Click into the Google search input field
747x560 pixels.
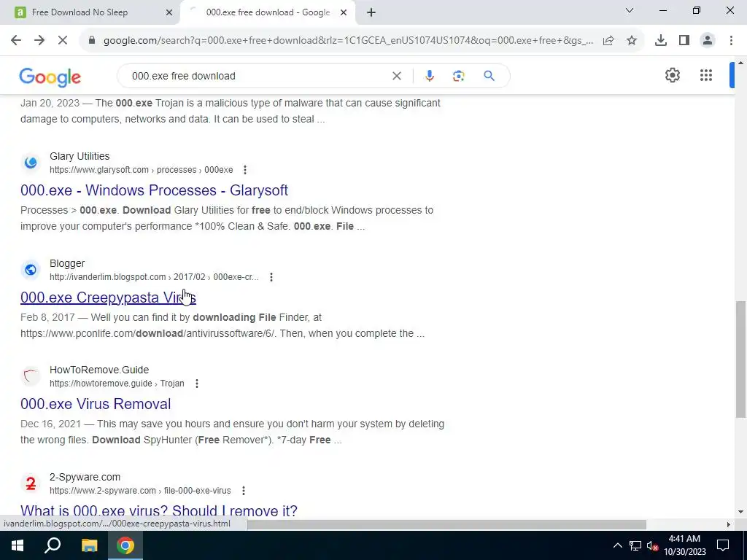pos(258,76)
